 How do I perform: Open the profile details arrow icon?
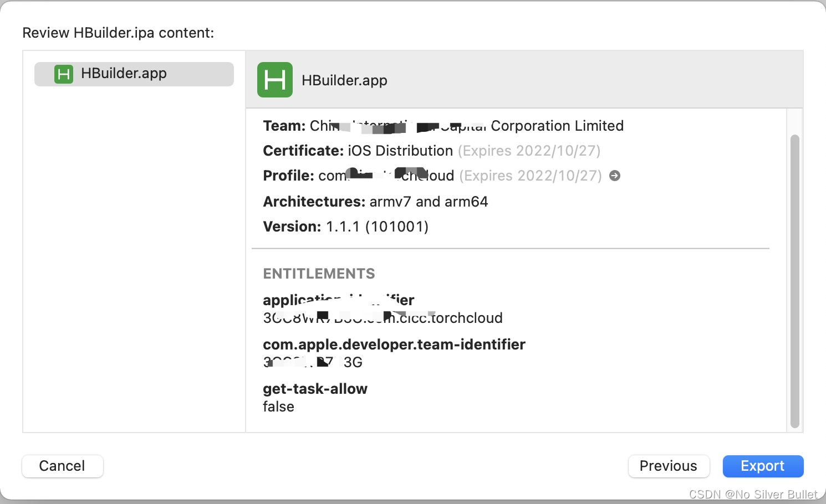(x=615, y=176)
